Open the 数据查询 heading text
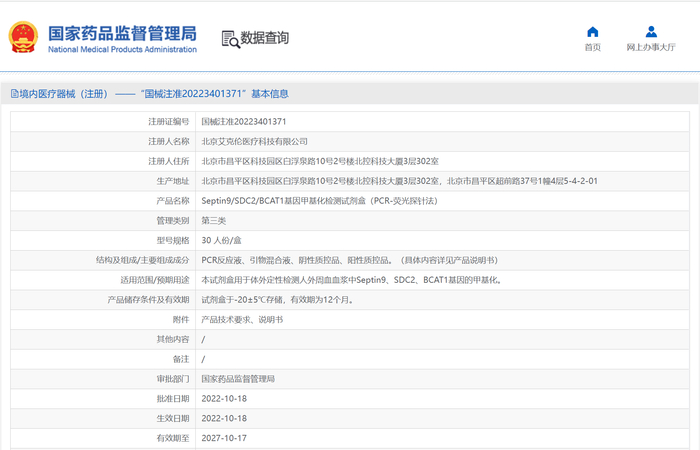Viewport: 700px width, 450px height. (265, 38)
